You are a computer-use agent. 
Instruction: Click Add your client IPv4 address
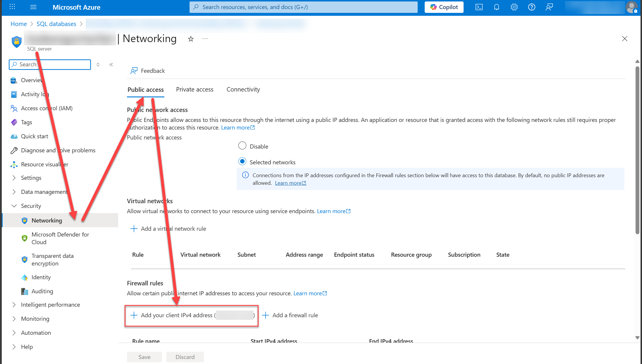pos(177,315)
